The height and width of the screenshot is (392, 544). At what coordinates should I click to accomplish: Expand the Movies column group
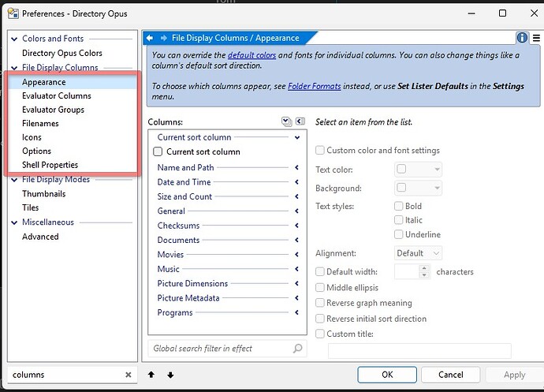pyautogui.click(x=297, y=255)
